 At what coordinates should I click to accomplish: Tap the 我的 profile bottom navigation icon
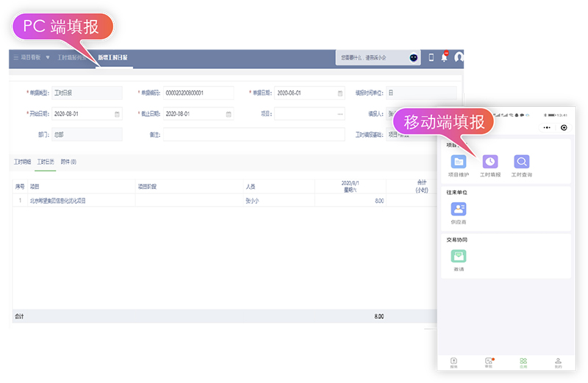pos(558,362)
